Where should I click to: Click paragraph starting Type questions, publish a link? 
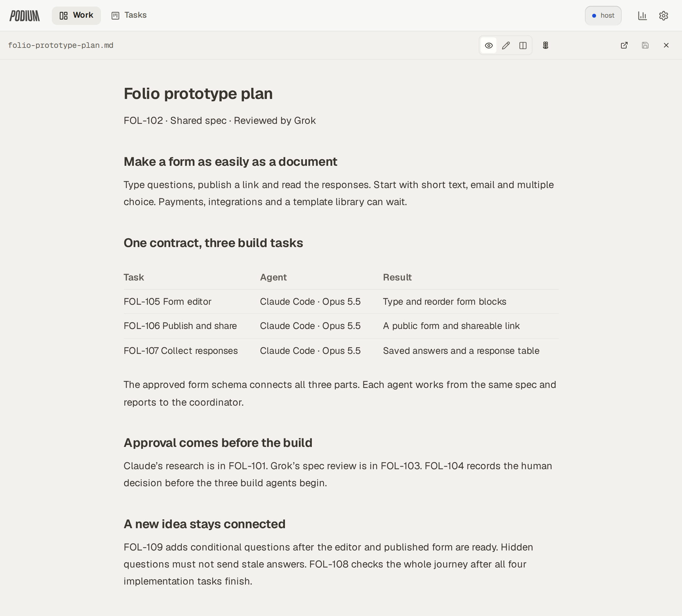(339, 193)
